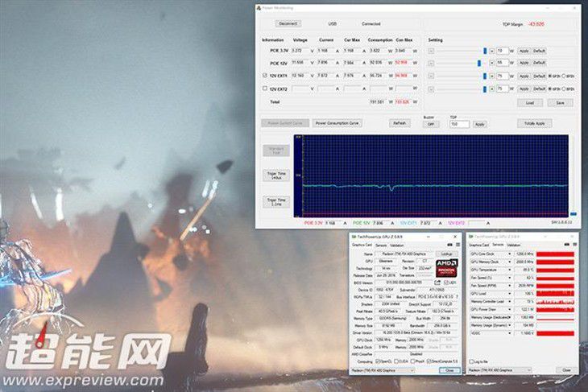
Task: Switch to Validation tab in GPU-Z Graphics Card window
Action: point(397,245)
